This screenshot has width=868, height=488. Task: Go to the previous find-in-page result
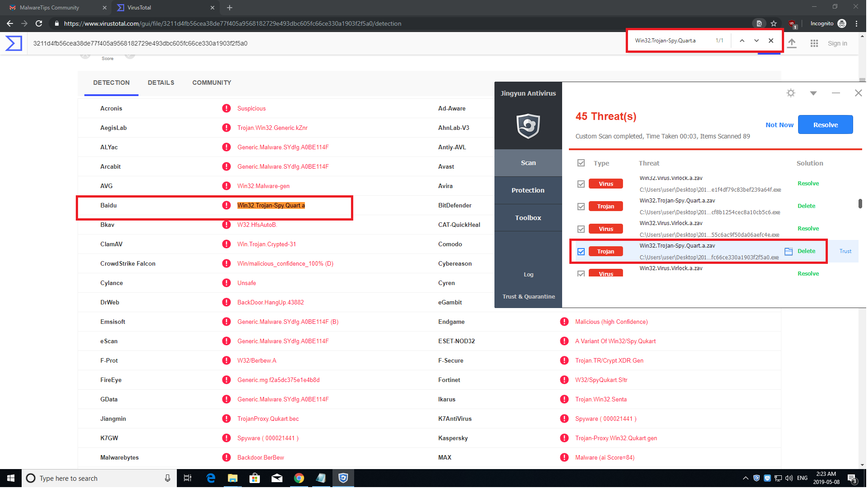pyautogui.click(x=743, y=41)
